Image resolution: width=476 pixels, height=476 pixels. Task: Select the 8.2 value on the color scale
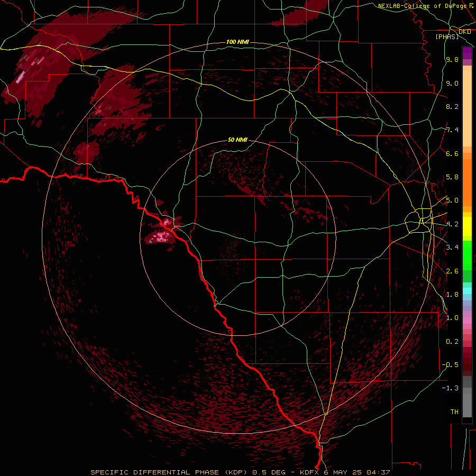click(452, 106)
